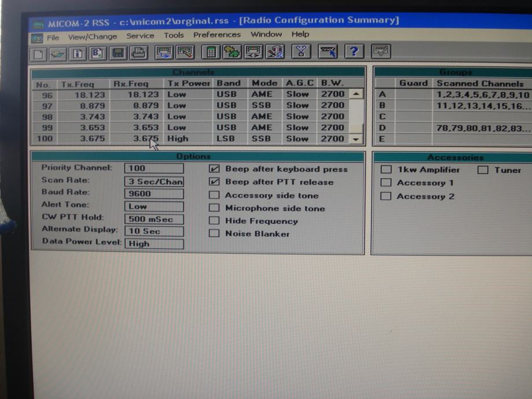532x399 pixels.
Task: Click the Alert Tone field Low
Action: tap(154, 206)
